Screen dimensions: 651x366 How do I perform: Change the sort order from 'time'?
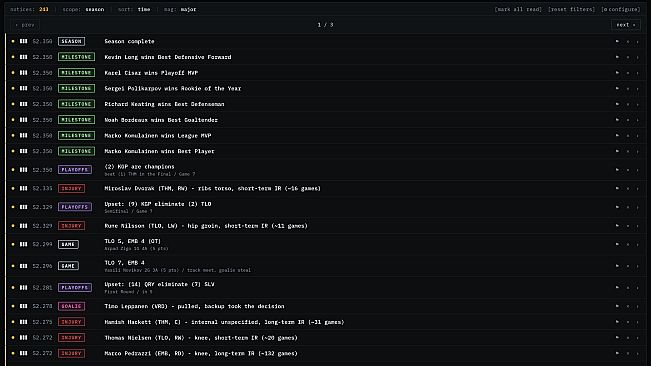tap(144, 9)
